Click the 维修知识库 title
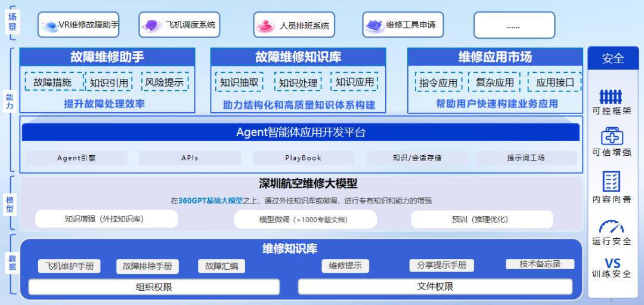The width and height of the screenshot is (644, 305). click(290, 248)
